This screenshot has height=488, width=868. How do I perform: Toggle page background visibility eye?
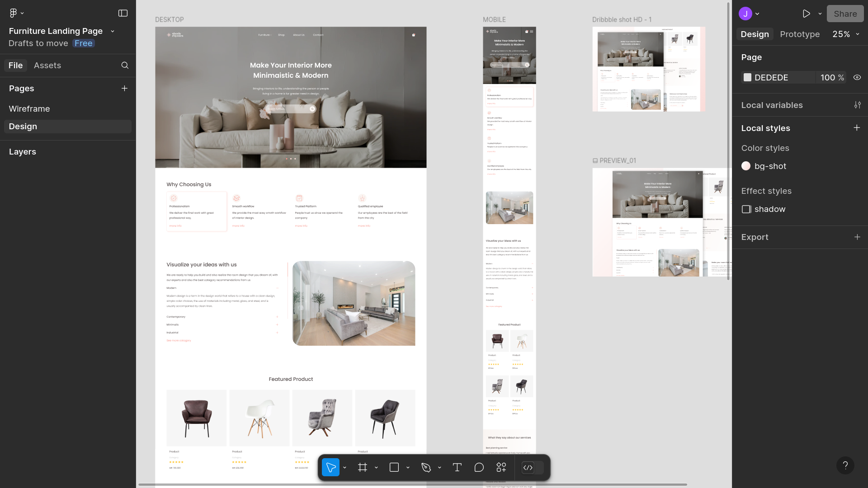(857, 78)
